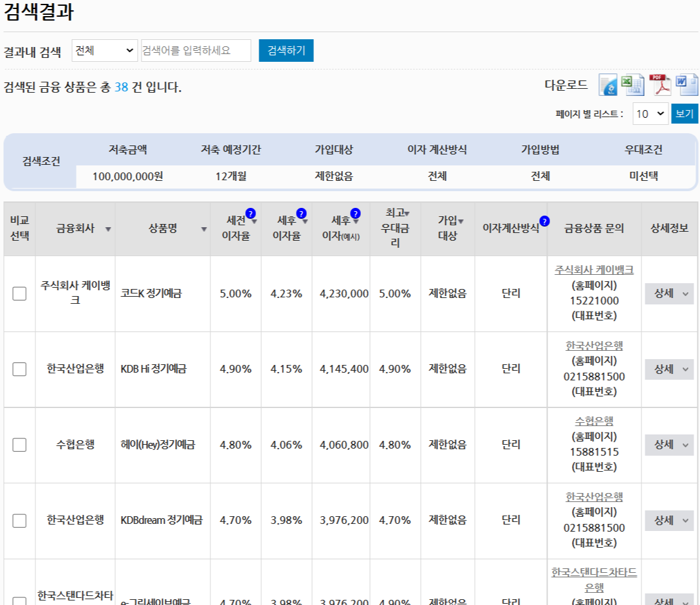Open 한국산업은행 link in KDBdream row

(x=594, y=497)
